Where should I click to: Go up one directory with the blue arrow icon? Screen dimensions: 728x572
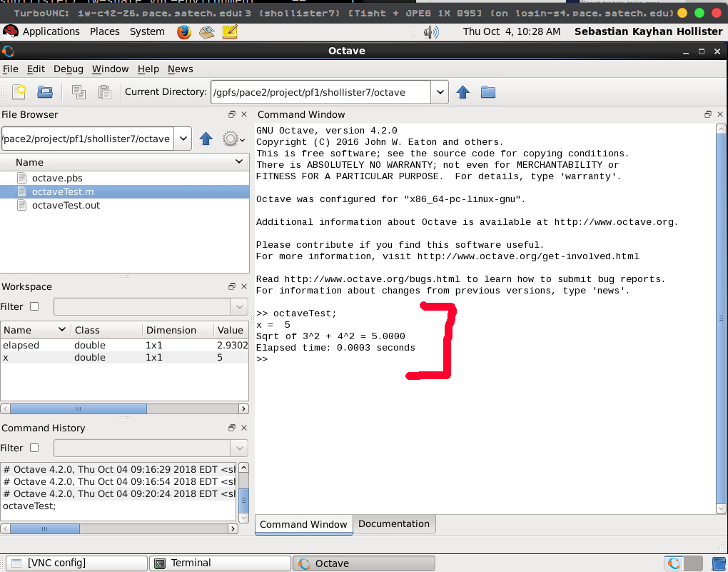tap(462, 91)
